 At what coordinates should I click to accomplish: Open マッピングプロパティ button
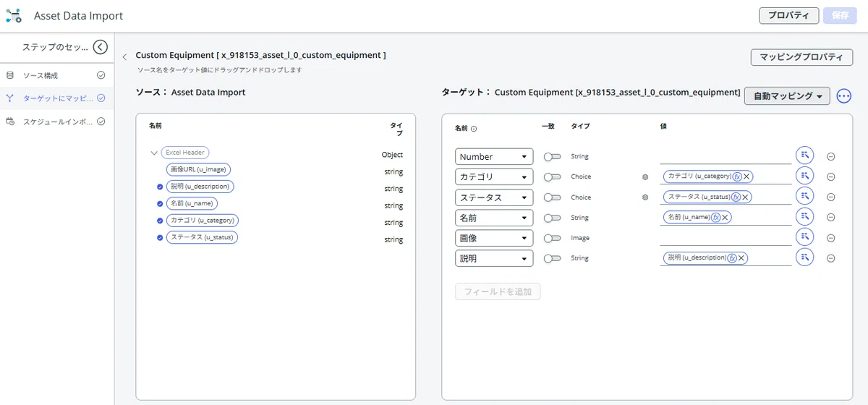coord(801,58)
